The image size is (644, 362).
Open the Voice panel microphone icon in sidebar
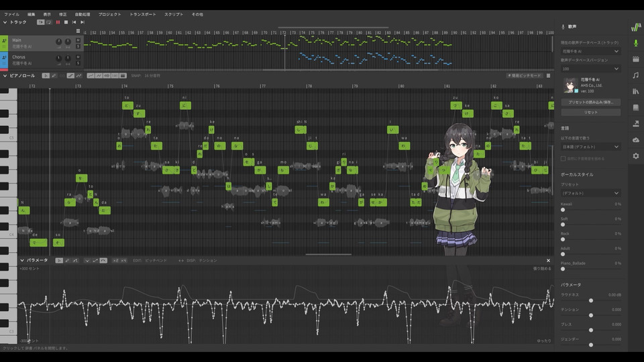pos(636,43)
